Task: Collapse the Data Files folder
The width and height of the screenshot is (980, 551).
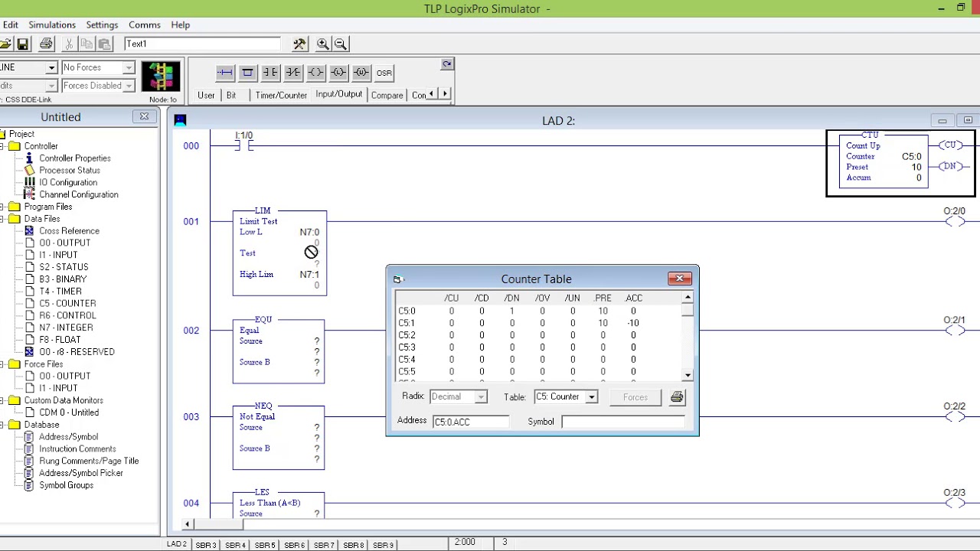Action: [2, 219]
